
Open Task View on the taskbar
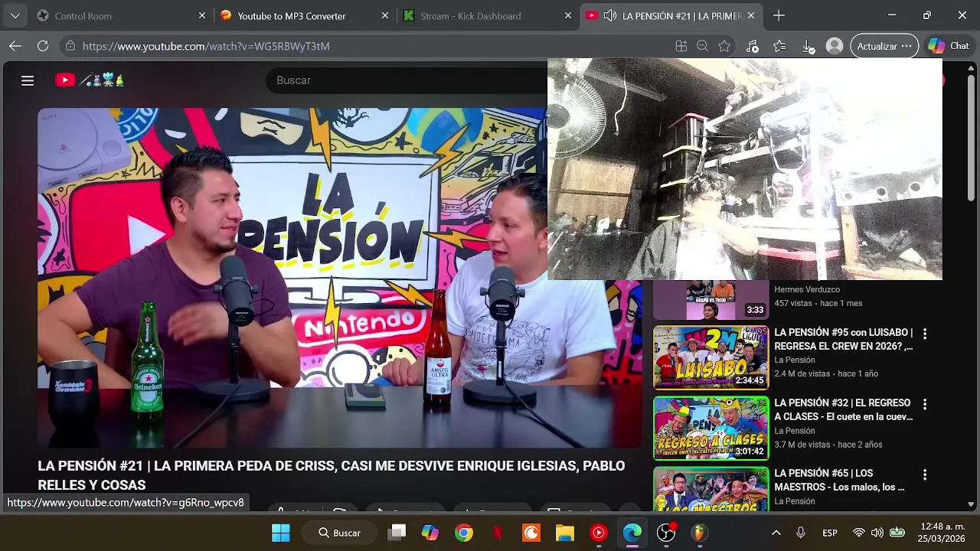coord(397,533)
